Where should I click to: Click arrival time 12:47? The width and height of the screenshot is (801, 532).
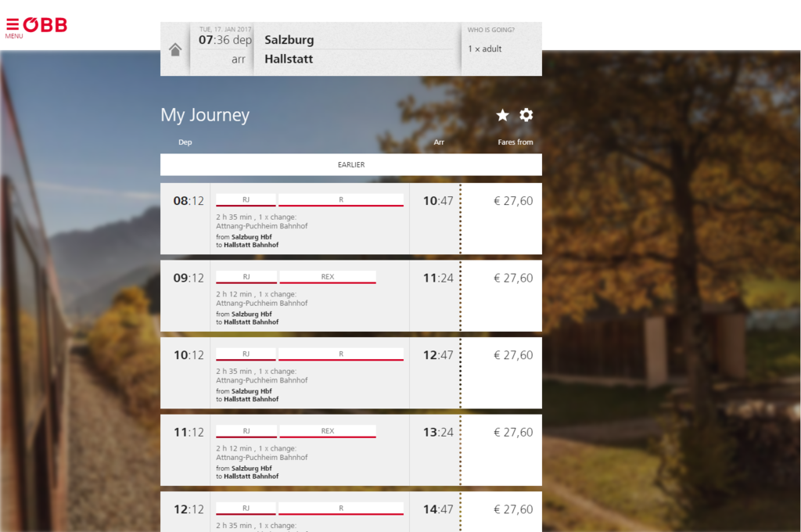(438, 355)
